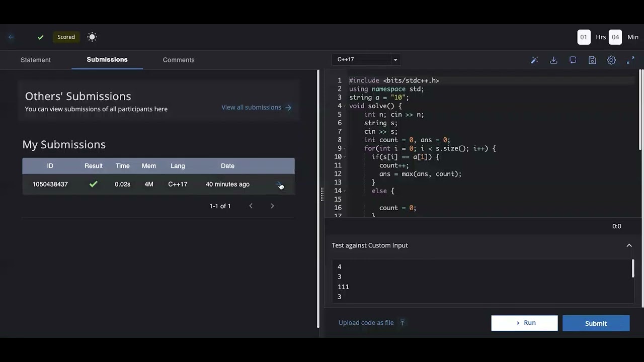Image resolution: width=644 pixels, height=362 pixels.
Task: Click the 4M memory cell
Action: click(x=149, y=184)
